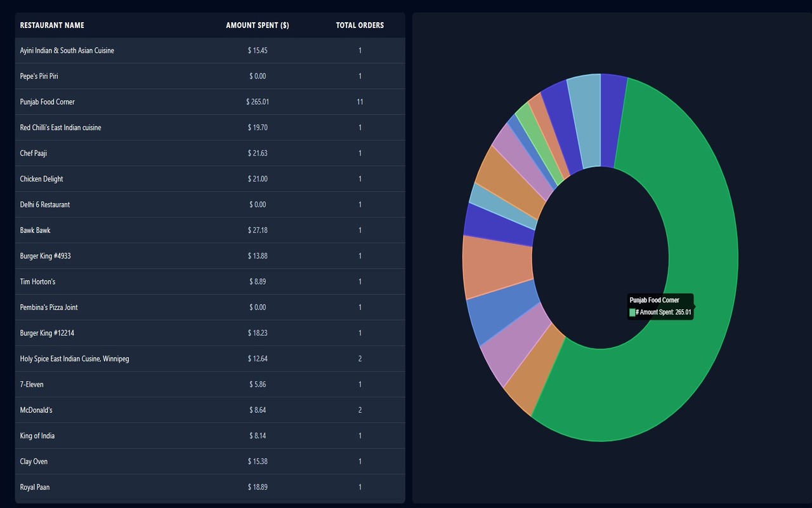The width and height of the screenshot is (812, 508).
Task: Select the $ 8.64 amount cell
Action: pos(258,410)
